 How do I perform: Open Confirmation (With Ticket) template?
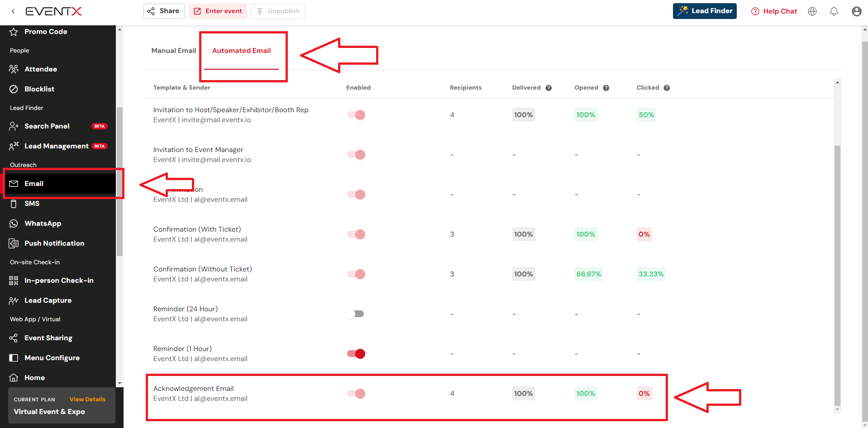[x=197, y=229]
